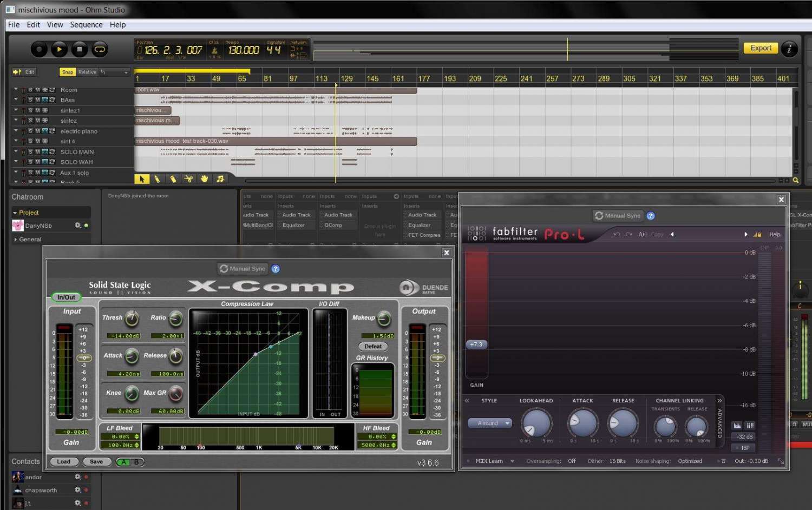Expand the Room track disclosure triangle

(16, 89)
